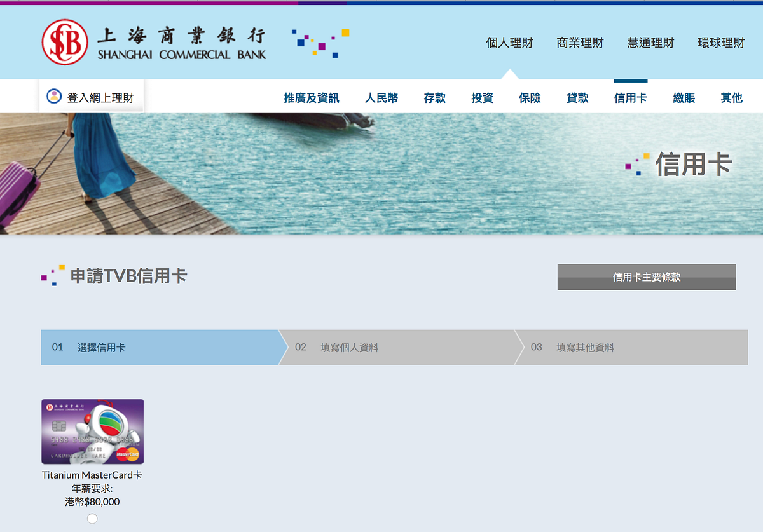Image resolution: width=763 pixels, height=532 pixels.
Task: Open the 個人理財 menu
Action: pos(509,43)
